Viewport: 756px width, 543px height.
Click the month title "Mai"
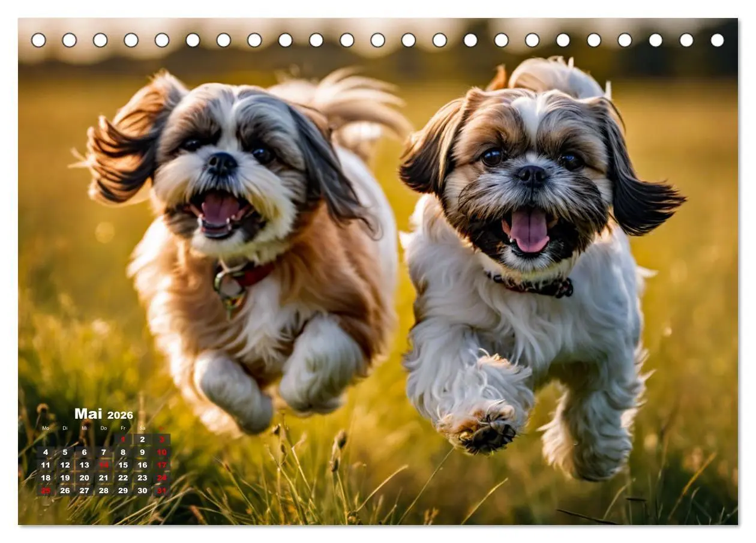(88, 413)
